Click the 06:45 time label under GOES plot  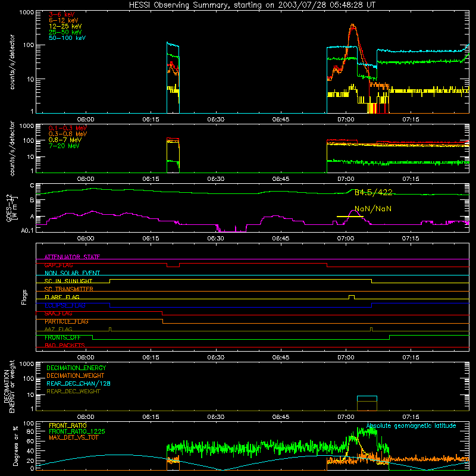click(x=281, y=239)
